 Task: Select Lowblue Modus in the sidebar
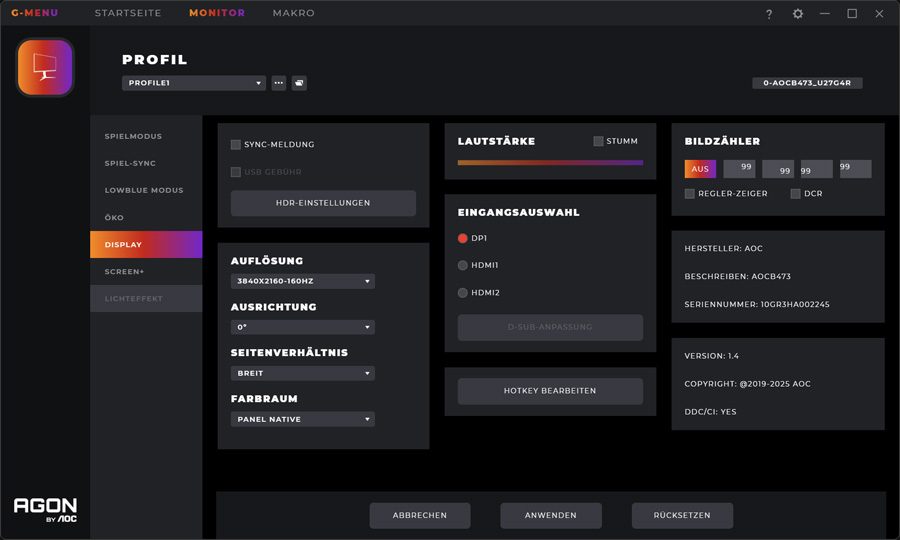tap(144, 190)
